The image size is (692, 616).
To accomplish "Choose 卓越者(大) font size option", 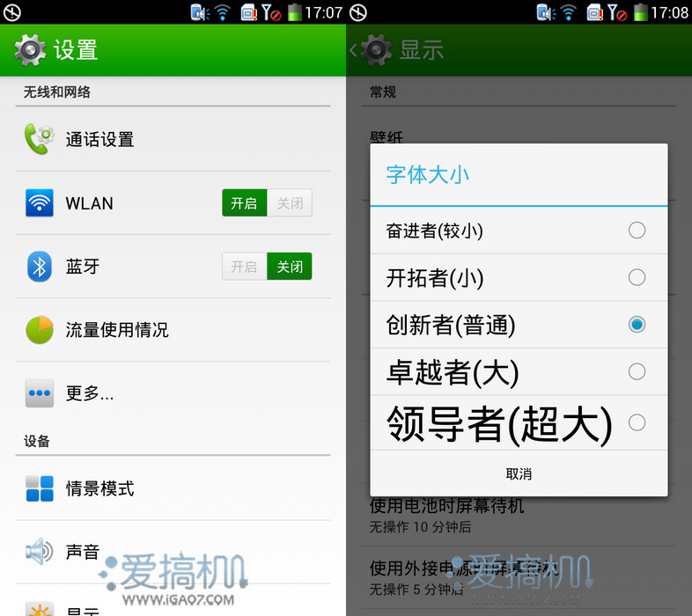I will (x=519, y=371).
